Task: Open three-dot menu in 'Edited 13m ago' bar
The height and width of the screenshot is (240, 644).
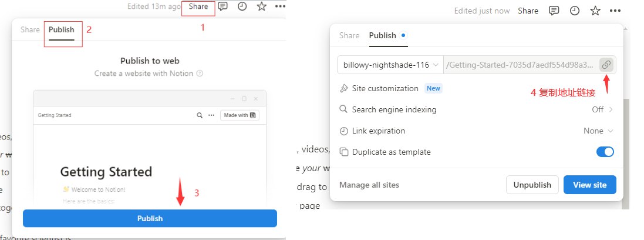Action: point(280,6)
